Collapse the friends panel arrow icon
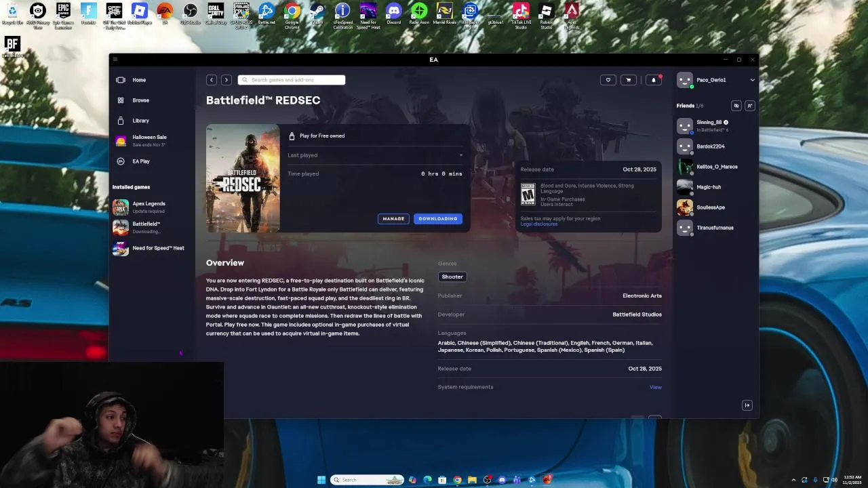 coord(747,405)
